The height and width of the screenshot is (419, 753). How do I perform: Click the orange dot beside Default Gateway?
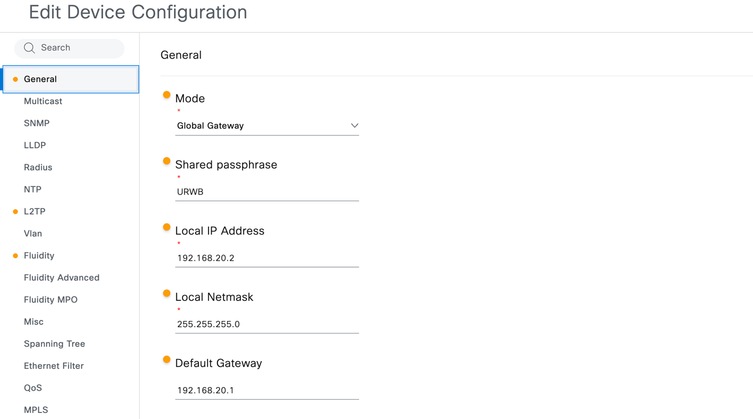tap(167, 359)
